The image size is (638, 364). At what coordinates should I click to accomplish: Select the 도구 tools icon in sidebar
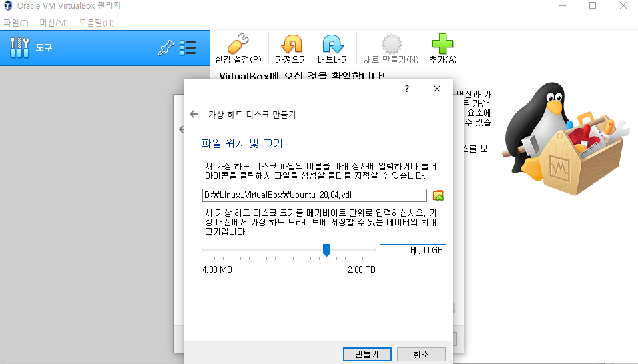19,47
